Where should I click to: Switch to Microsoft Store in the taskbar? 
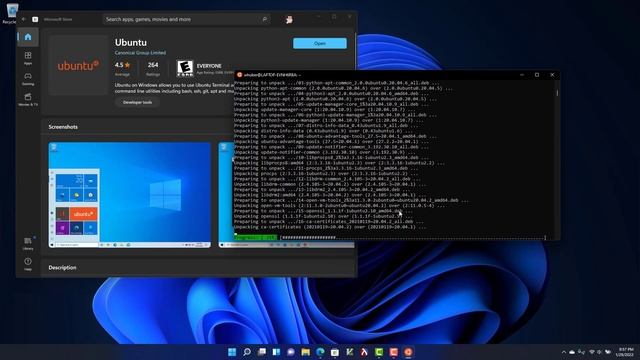pyautogui.click(x=335, y=352)
